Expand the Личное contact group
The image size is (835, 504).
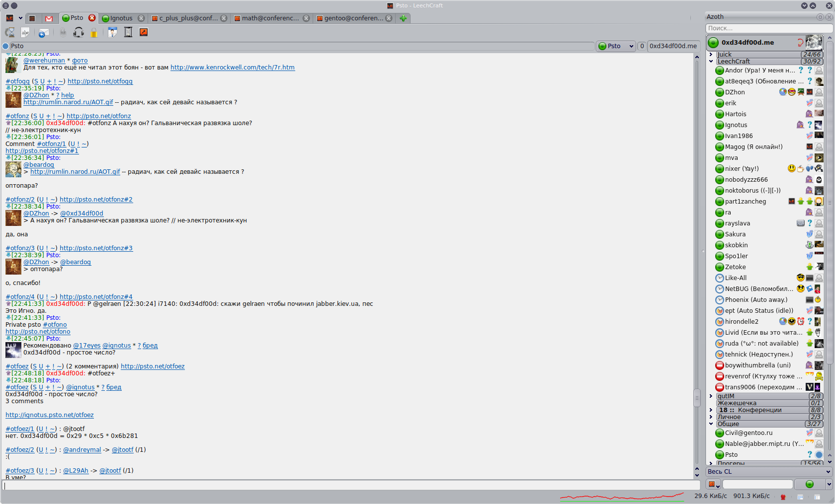click(711, 417)
